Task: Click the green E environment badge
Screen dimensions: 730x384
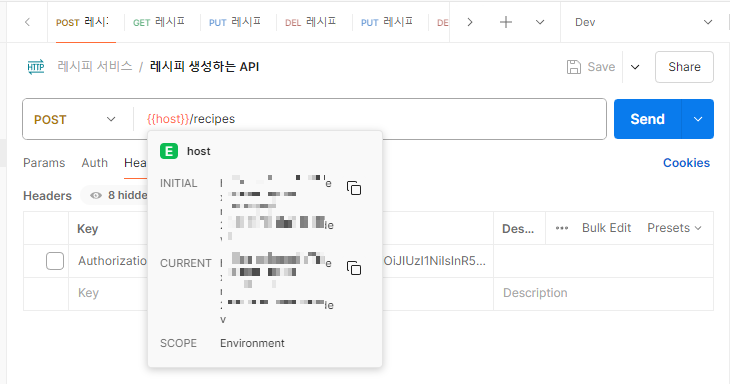Action: point(169,151)
